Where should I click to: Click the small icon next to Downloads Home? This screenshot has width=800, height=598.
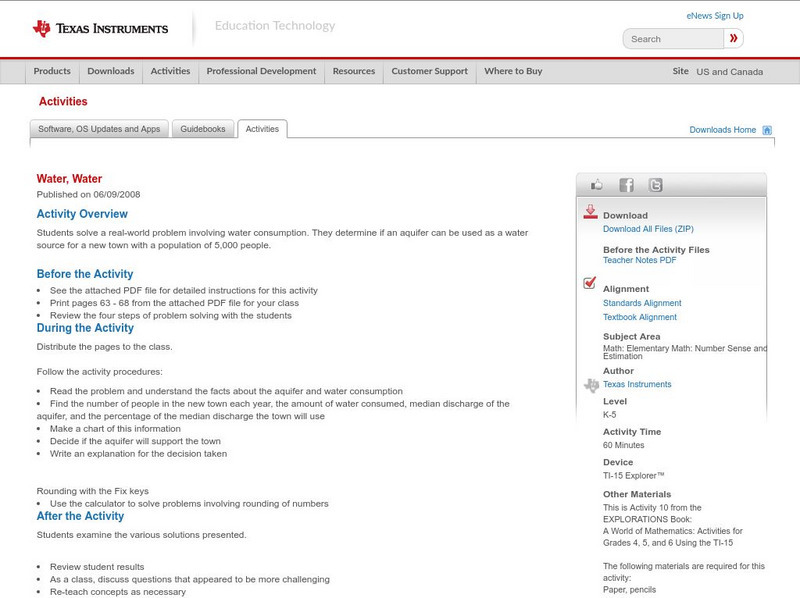coord(767,130)
